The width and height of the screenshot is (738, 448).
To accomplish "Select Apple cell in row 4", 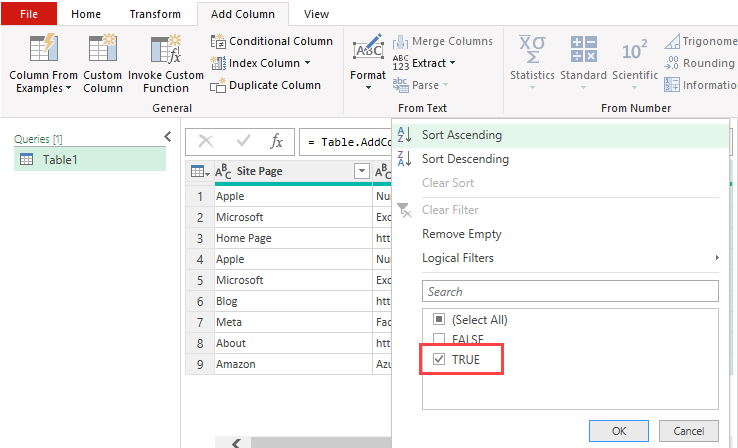I will pyautogui.click(x=293, y=259).
